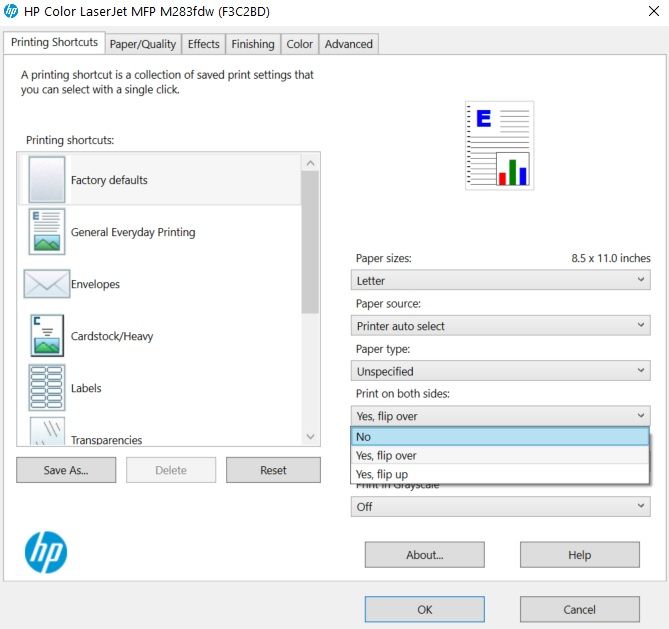Choose the Envelopes shortcut icon
This screenshot has height=629, width=669.
47,284
